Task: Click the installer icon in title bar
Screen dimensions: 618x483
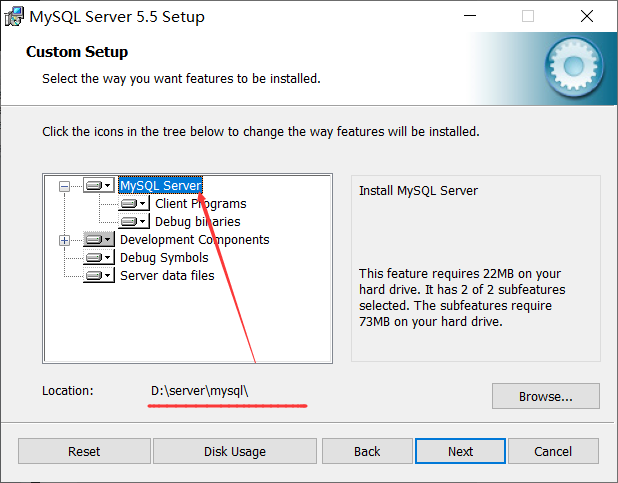Action: tap(14, 17)
